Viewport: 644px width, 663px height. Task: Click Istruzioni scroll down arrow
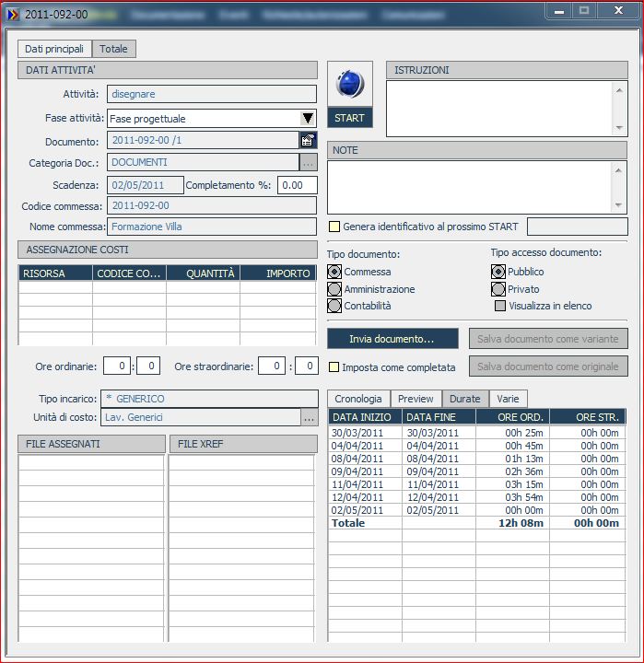[619, 128]
